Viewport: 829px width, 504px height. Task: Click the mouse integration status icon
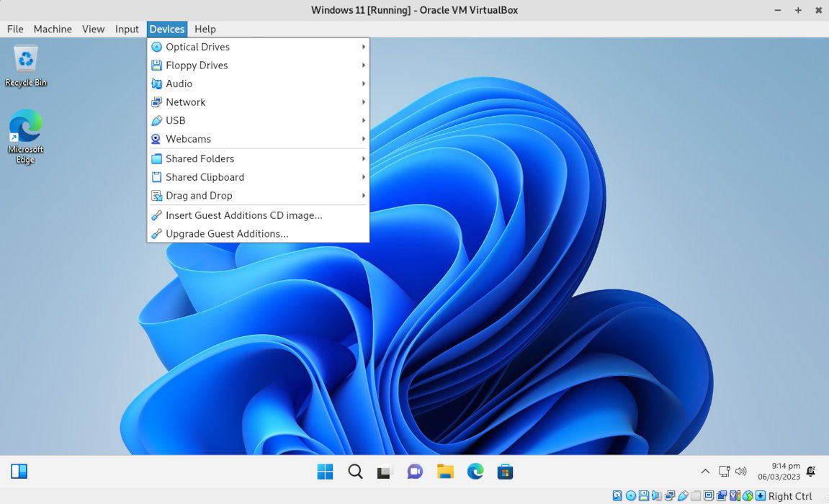(x=748, y=495)
